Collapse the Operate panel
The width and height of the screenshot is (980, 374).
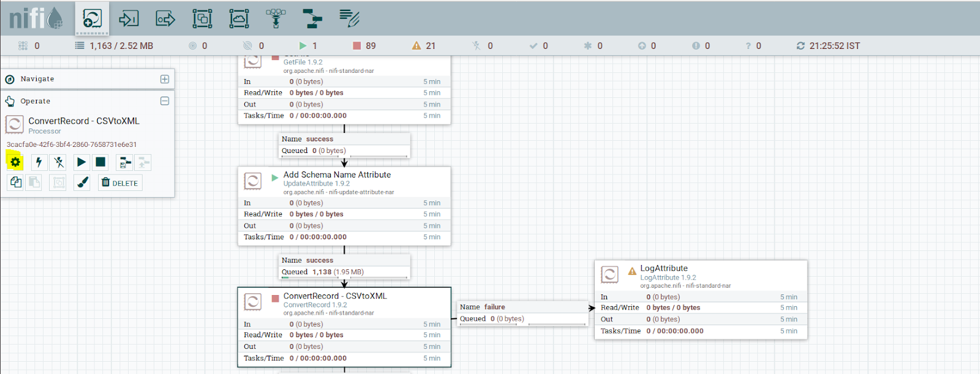(164, 101)
